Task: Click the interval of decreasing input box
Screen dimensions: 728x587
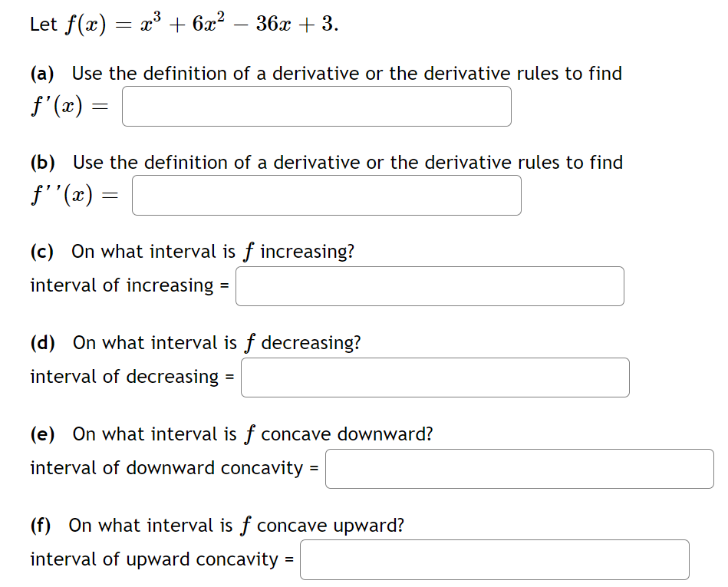Action: (x=433, y=377)
